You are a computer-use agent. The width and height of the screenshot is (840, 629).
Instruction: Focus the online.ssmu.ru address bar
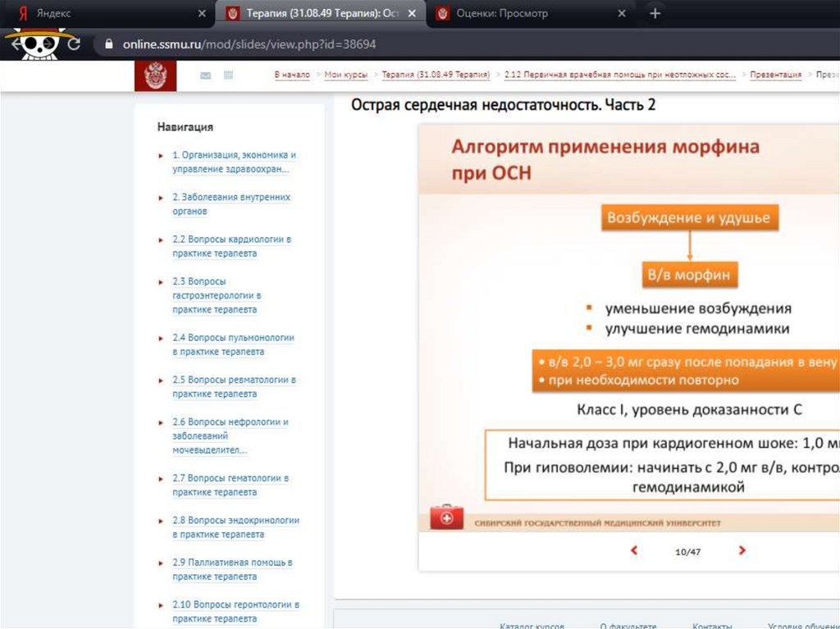point(249,44)
